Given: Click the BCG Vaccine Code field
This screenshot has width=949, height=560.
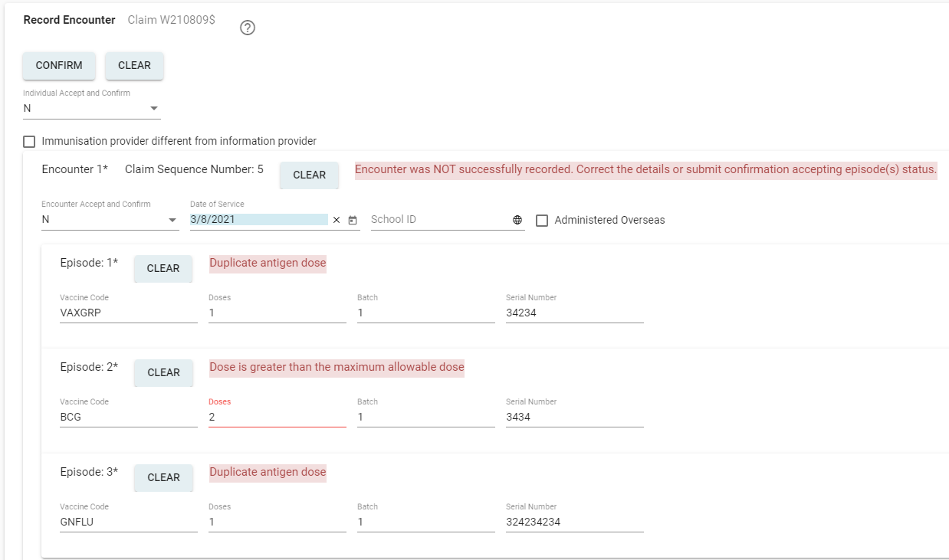Looking at the screenshot, I should coord(128,418).
